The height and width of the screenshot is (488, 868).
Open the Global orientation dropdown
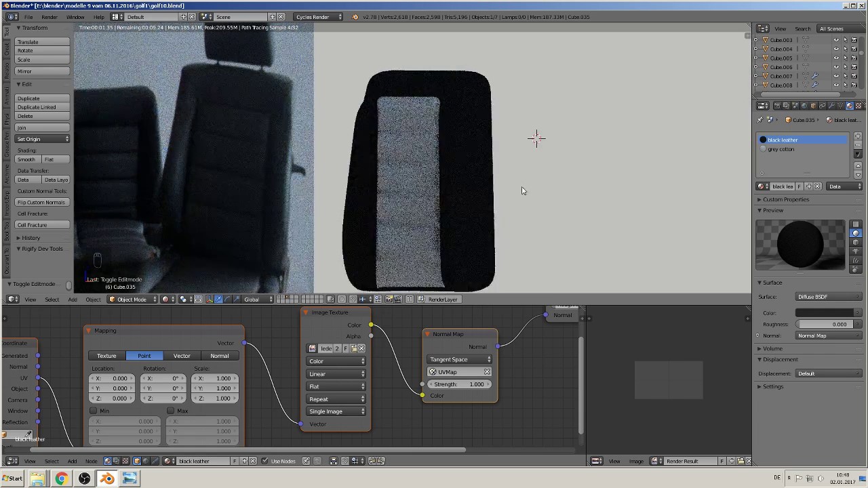(x=258, y=299)
